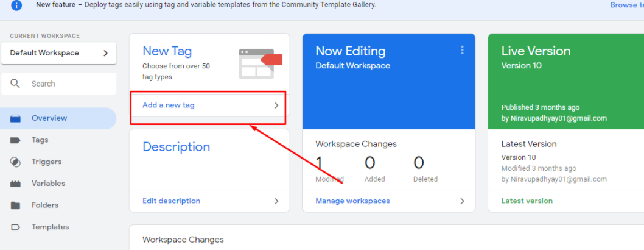This screenshot has height=250, width=644.
Task: Click the CURRENT WORKSPACE label
Action: point(45,36)
